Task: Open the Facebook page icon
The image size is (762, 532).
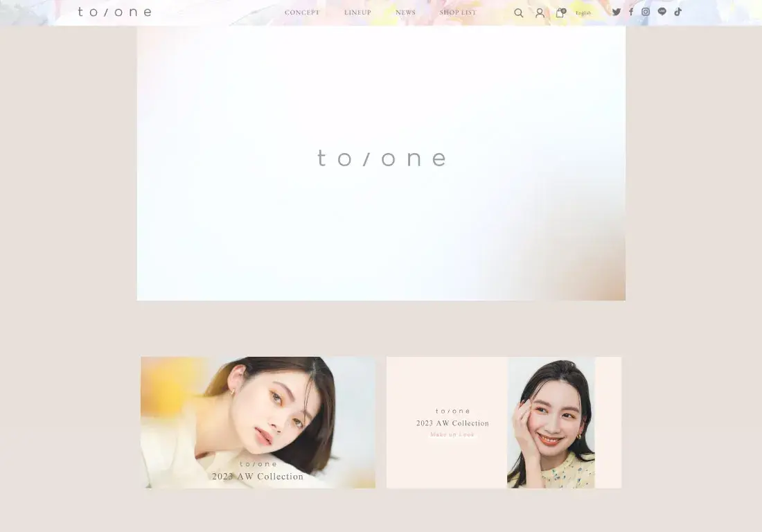Action: [630, 12]
